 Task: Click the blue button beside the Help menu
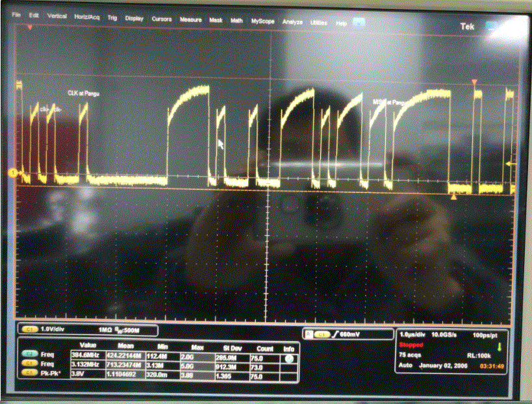click(359, 23)
